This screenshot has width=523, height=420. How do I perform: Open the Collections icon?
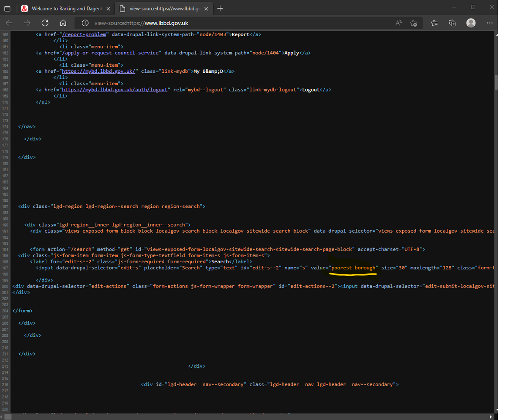coord(452,23)
